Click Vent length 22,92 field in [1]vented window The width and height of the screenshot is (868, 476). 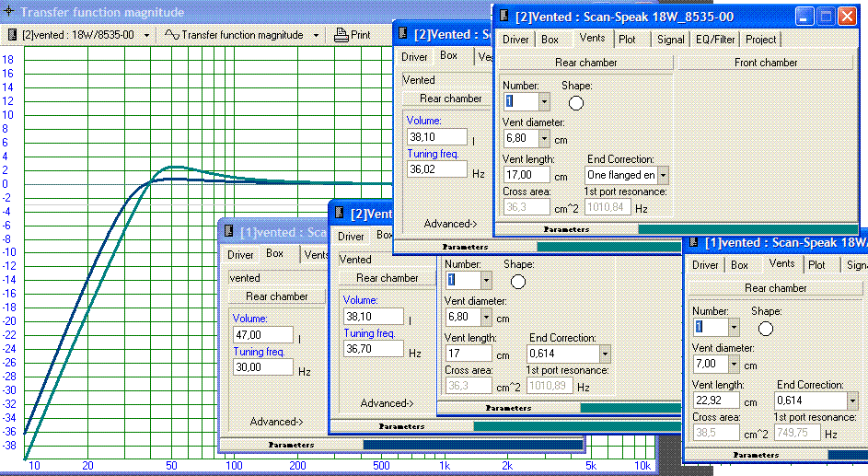pyautogui.click(x=716, y=401)
